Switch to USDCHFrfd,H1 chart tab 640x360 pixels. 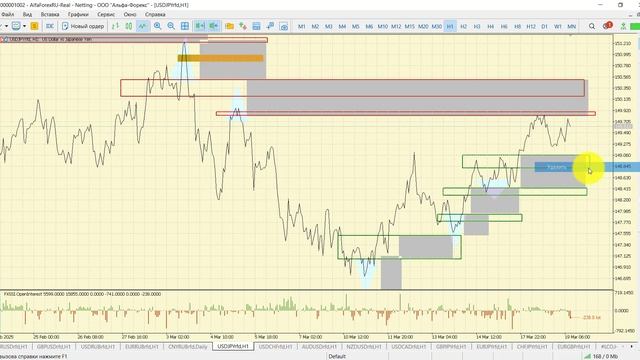pyautogui.click(x=276, y=347)
